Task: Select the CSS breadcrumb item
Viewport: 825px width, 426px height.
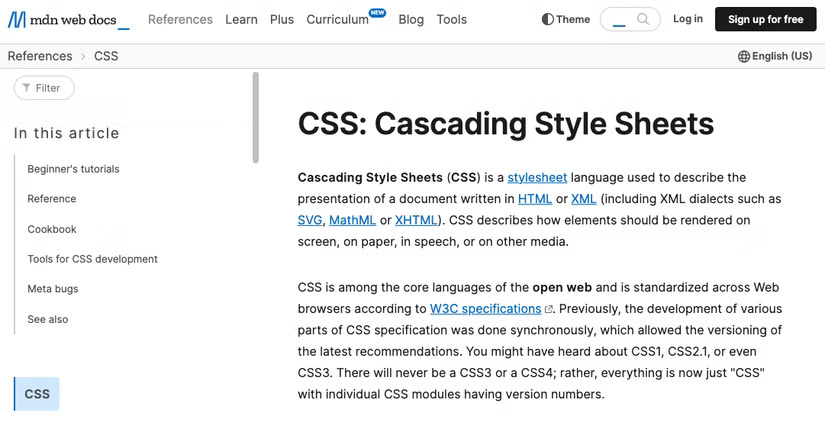Action: (106, 56)
